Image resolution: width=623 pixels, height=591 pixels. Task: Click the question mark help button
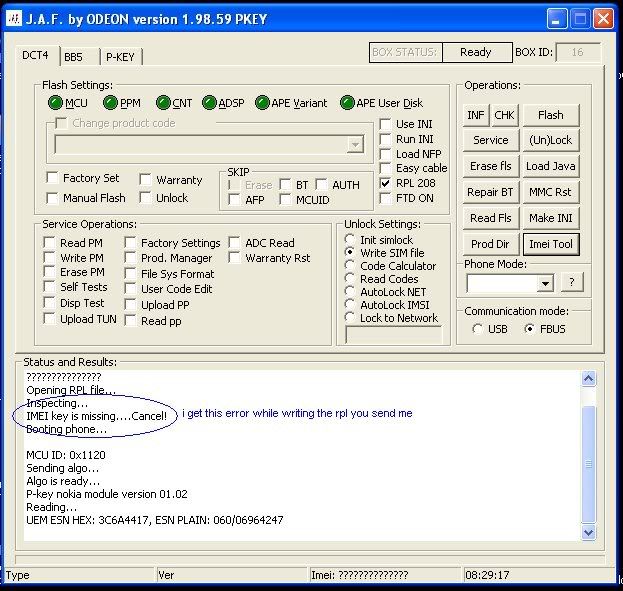572,282
